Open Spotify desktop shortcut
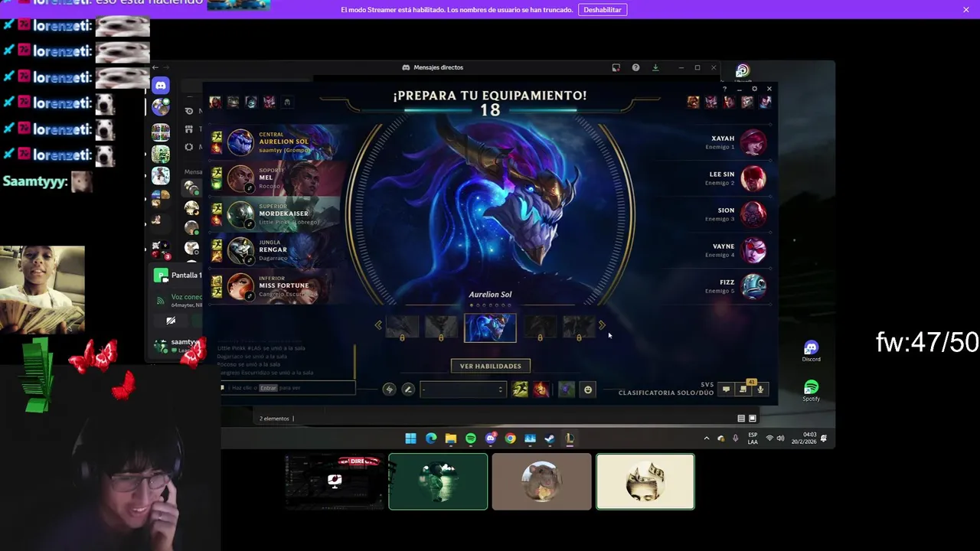 click(811, 391)
